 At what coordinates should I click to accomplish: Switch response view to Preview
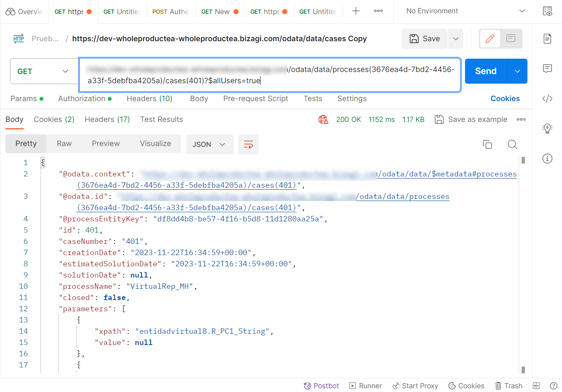click(x=106, y=144)
